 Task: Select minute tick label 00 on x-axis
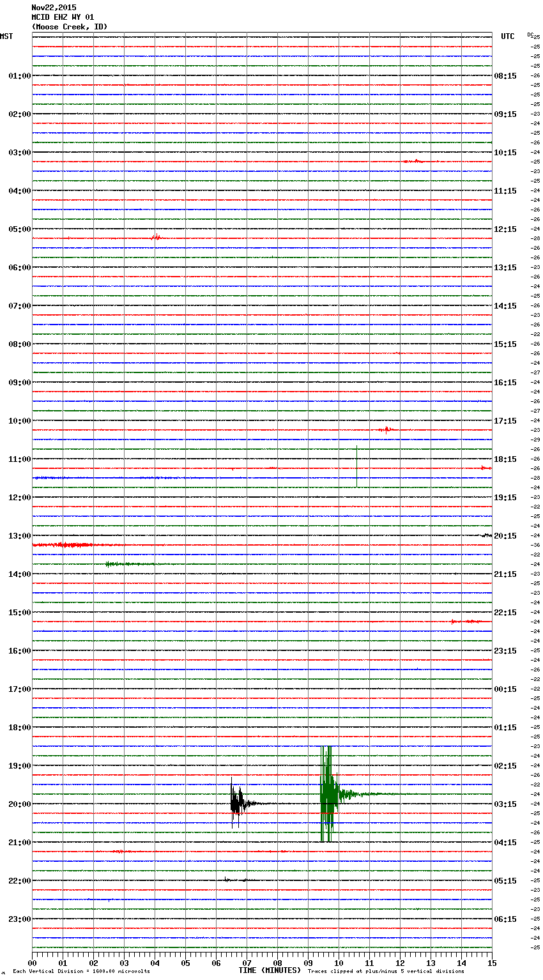point(33,963)
